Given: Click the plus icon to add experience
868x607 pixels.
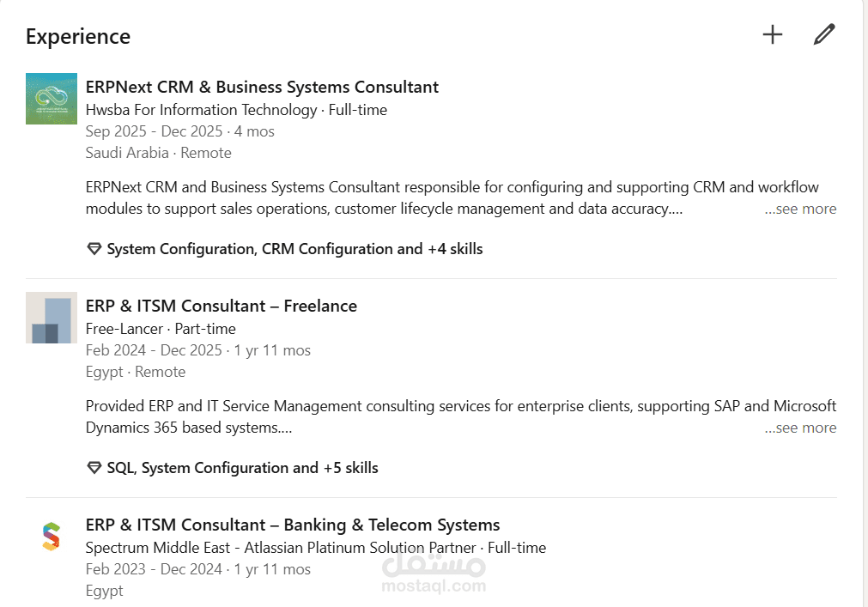Looking at the screenshot, I should 773,34.
